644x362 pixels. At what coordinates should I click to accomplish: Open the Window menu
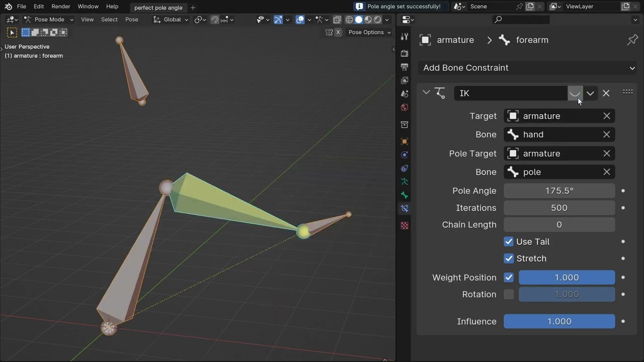(x=88, y=7)
